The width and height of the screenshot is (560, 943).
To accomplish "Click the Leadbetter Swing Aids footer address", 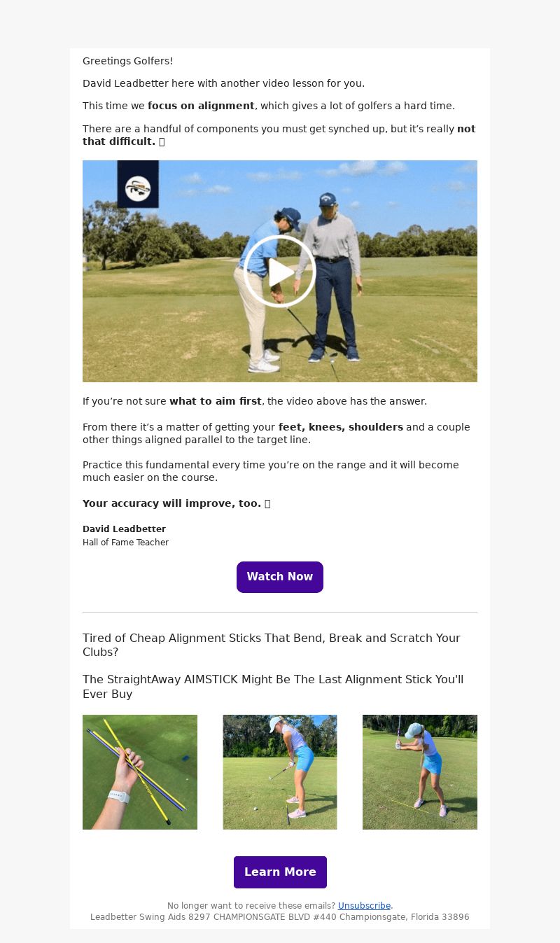I will coord(280,916).
